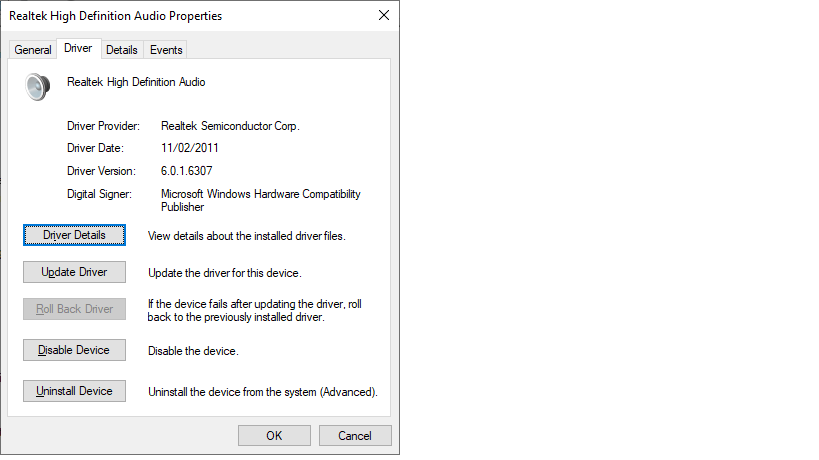The width and height of the screenshot is (819, 460).
Task: Click the Realtek Audio Properties title bar
Action: (180, 16)
